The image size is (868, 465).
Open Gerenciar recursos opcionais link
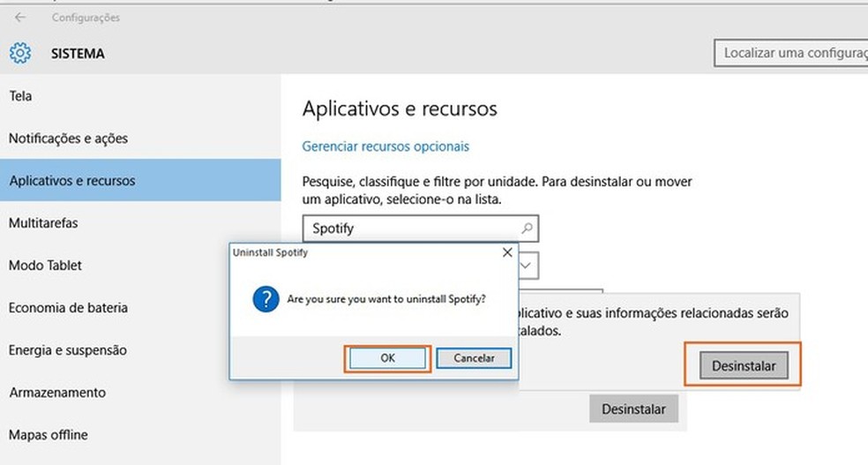coord(385,146)
